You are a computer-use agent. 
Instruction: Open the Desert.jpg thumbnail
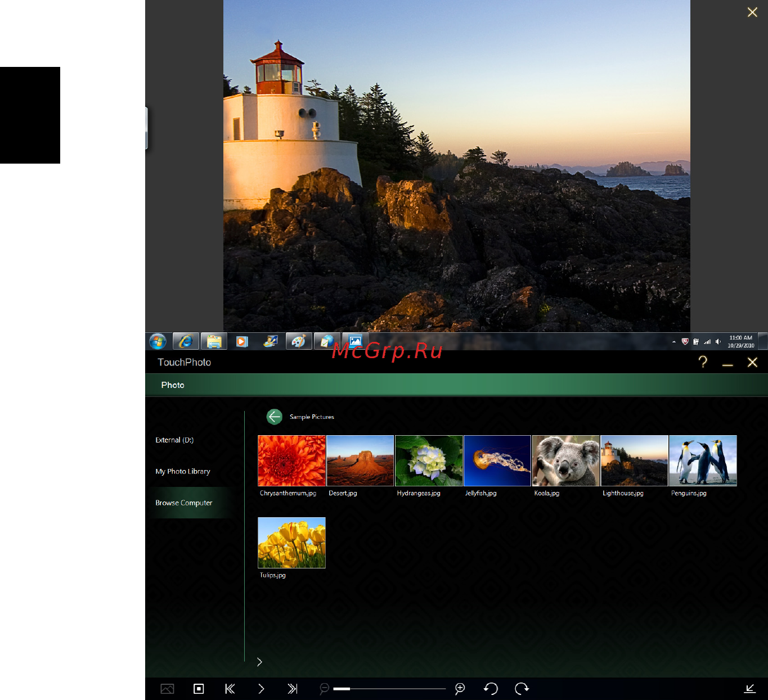360,460
